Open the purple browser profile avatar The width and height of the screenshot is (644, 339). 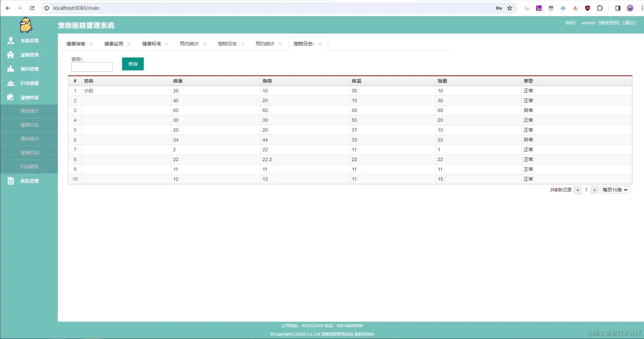tap(630, 8)
